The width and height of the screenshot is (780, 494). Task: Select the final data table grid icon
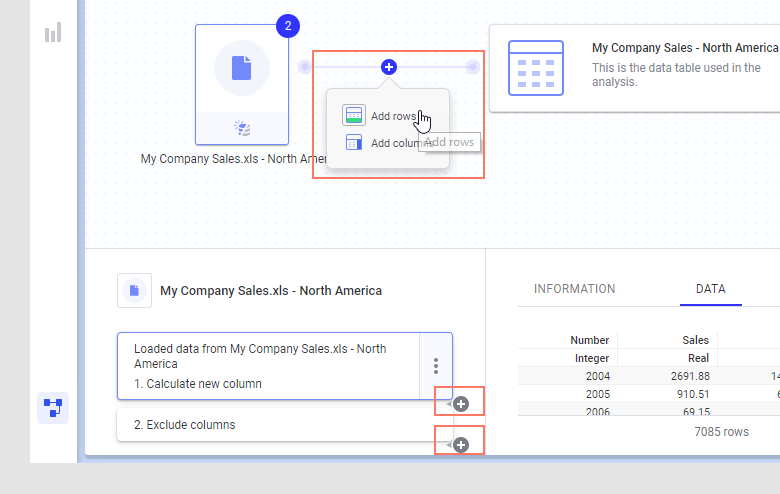[536, 68]
